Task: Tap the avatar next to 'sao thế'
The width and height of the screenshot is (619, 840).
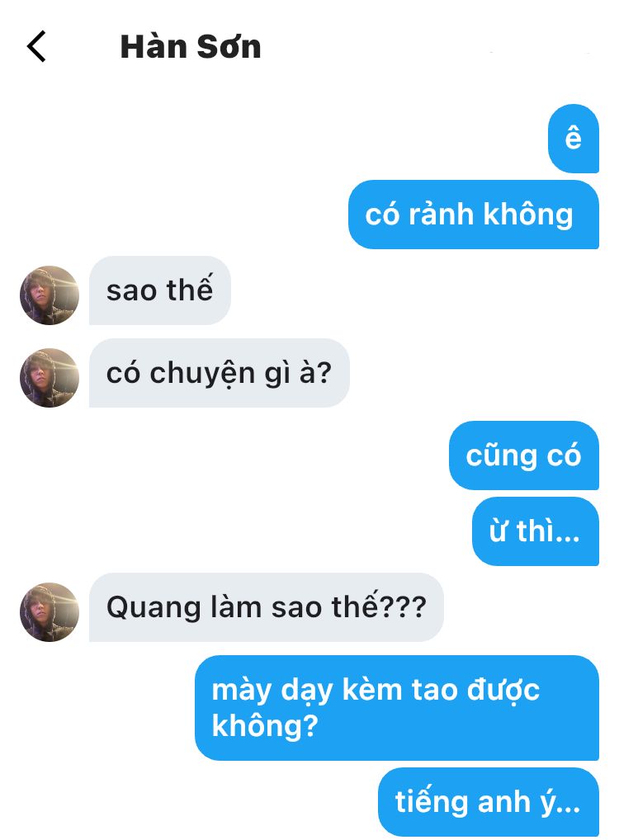Action: (50, 295)
